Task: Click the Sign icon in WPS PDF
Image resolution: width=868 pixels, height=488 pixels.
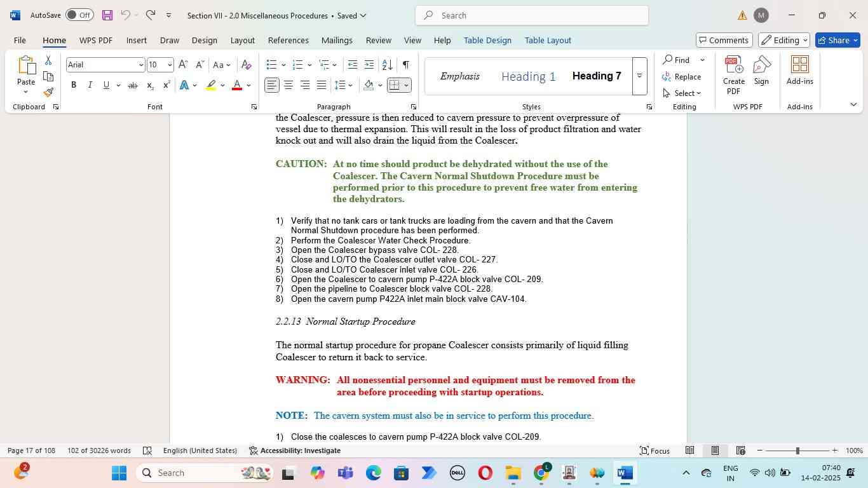Action: pyautogui.click(x=761, y=70)
